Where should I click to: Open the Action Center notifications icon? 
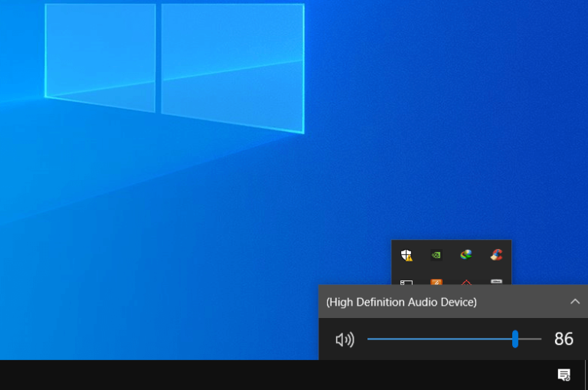point(564,375)
